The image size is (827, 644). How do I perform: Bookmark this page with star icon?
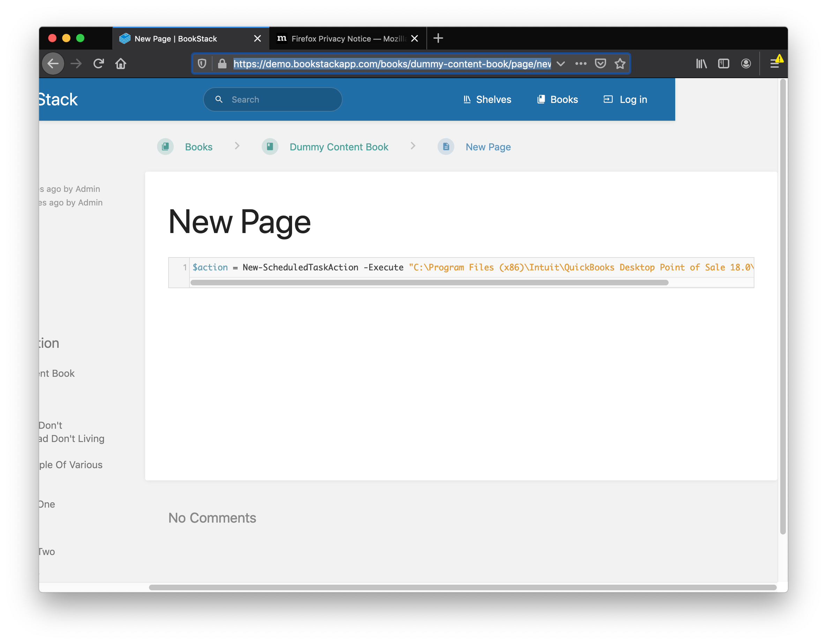(x=620, y=63)
